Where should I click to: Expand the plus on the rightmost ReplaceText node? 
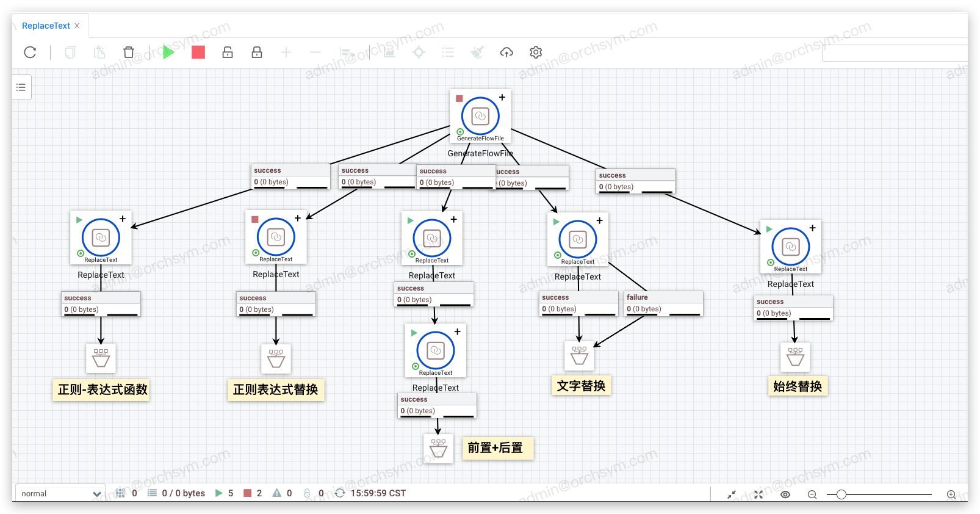(x=812, y=228)
